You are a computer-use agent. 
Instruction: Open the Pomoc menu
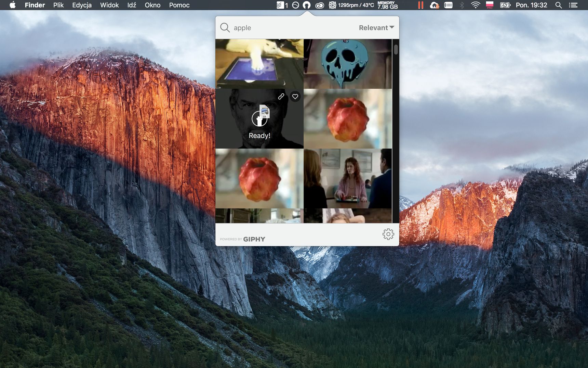(179, 5)
